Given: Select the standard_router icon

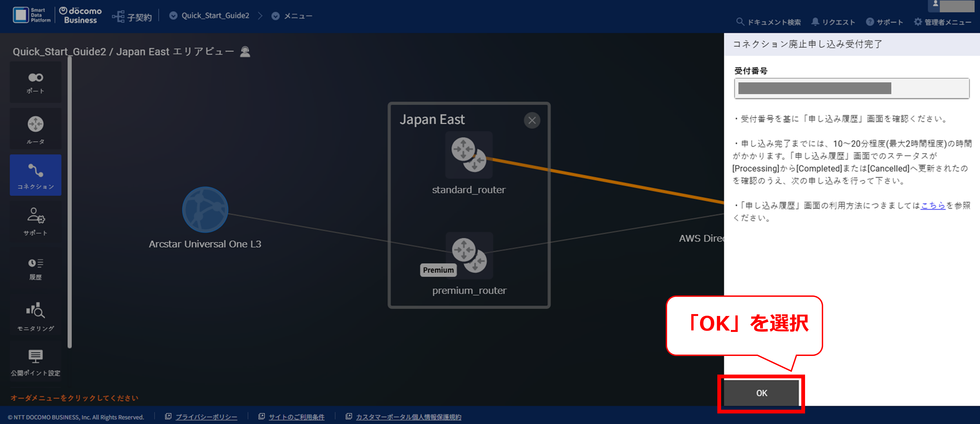Looking at the screenshot, I should [469, 155].
